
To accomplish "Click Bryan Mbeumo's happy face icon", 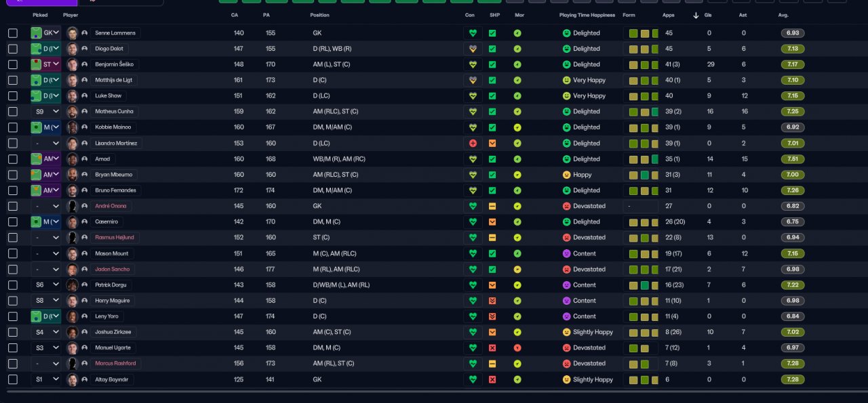I will click(x=567, y=175).
